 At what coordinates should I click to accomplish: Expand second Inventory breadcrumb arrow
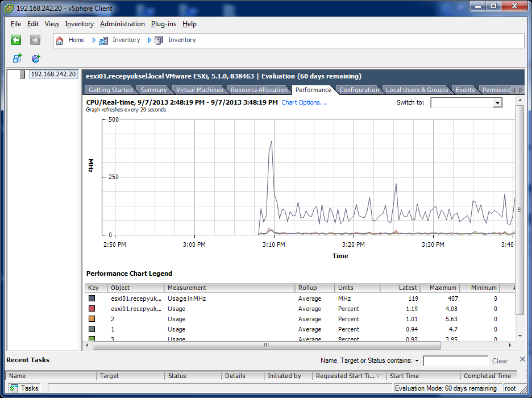click(x=149, y=40)
